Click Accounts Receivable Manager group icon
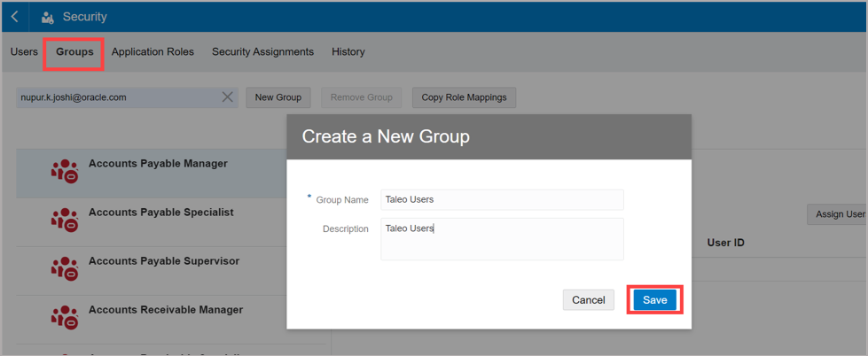 click(65, 317)
